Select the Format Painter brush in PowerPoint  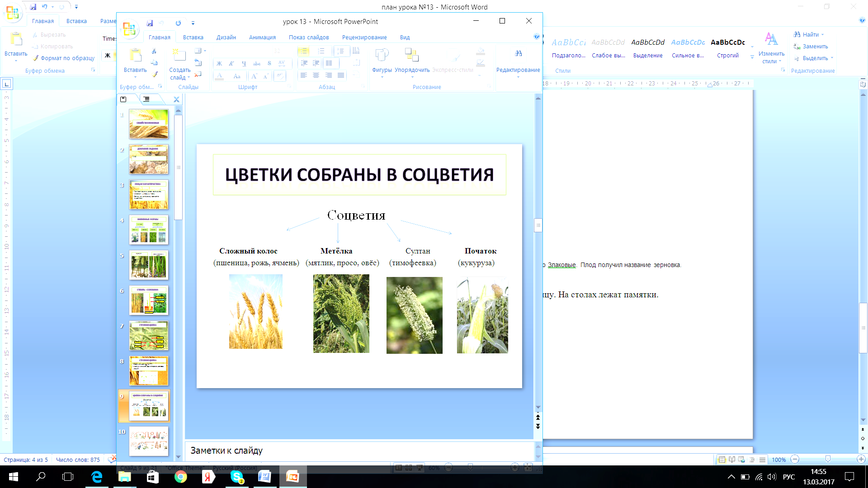(155, 74)
